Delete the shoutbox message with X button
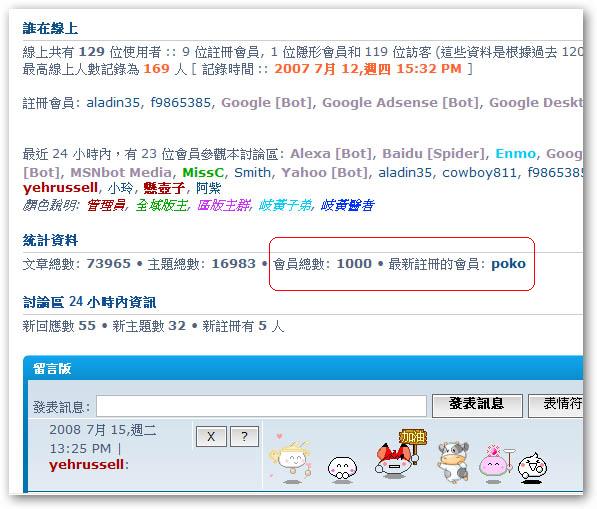This screenshot has height=509, width=597. (x=211, y=437)
